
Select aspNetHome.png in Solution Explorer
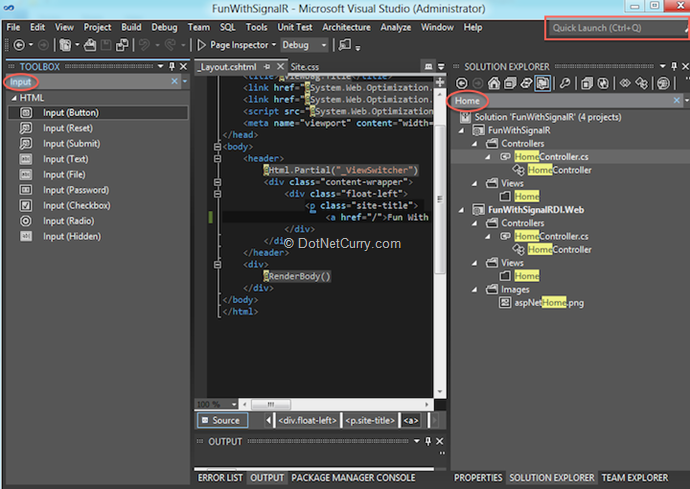549,303
